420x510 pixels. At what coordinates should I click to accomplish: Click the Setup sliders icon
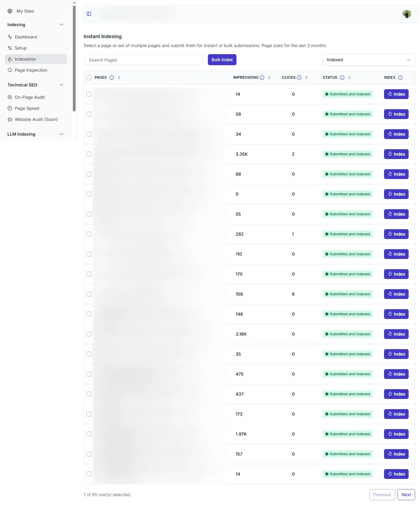click(10, 48)
